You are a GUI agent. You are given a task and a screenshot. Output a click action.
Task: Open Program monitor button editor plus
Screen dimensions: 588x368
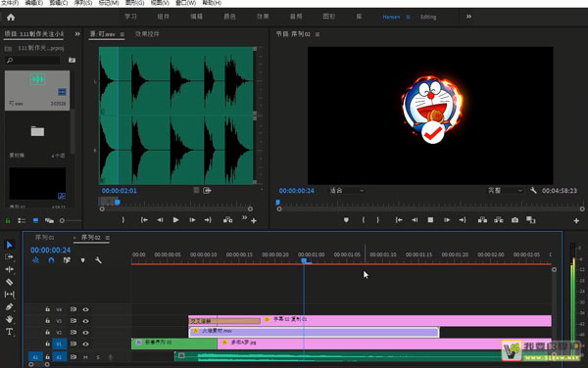point(576,221)
